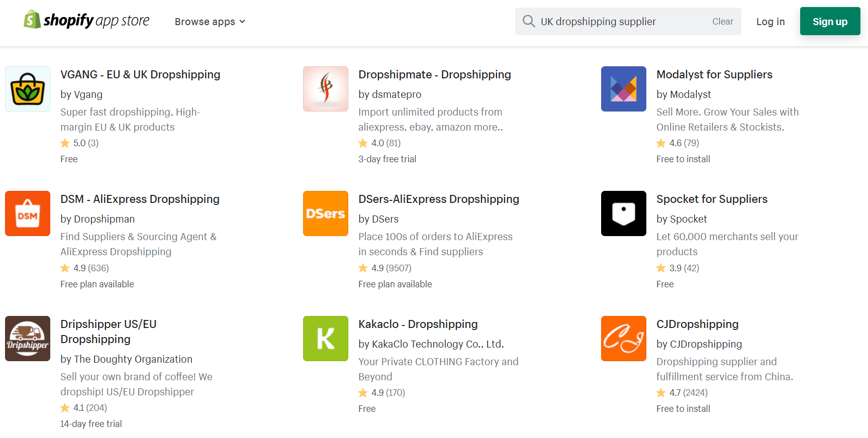This screenshot has height=438, width=868.
Task: Open the green Kakaclo K icon
Action: pyautogui.click(x=326, y=339)
